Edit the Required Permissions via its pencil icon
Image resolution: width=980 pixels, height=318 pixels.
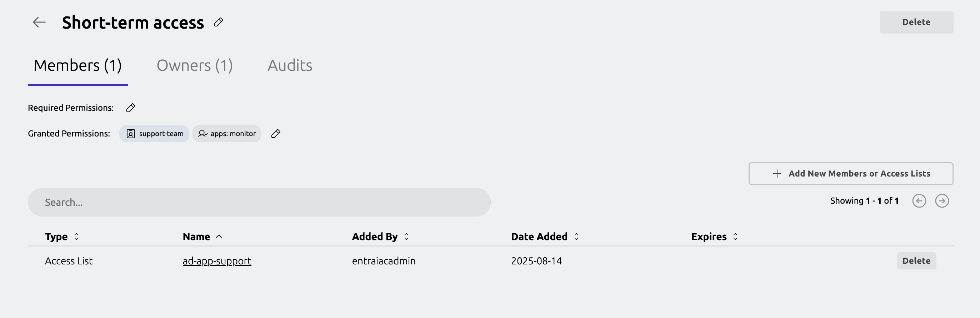(130, 108)
